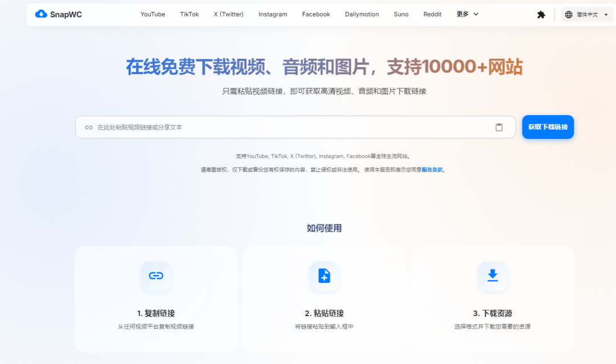
Task: Click the browser extension puzzle piece icon
Action: coord(540,14)
